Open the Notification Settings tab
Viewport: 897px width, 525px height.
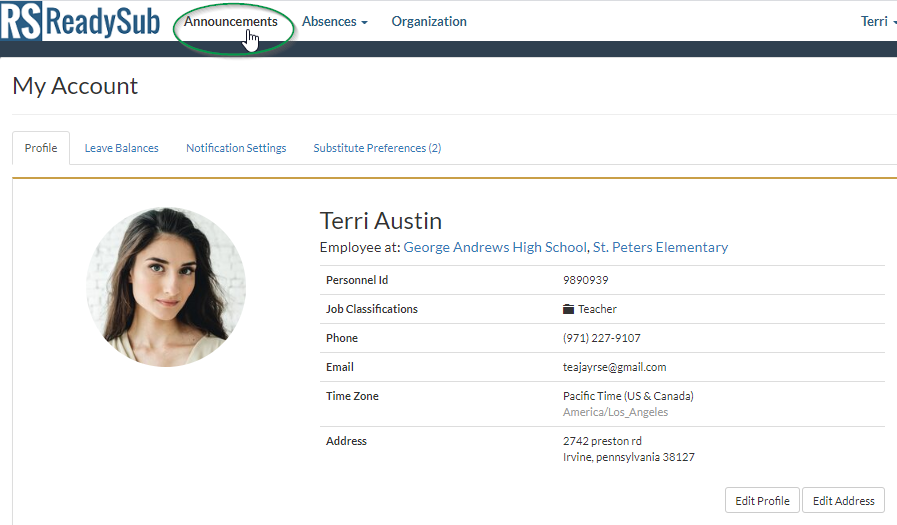click(236, 148)
